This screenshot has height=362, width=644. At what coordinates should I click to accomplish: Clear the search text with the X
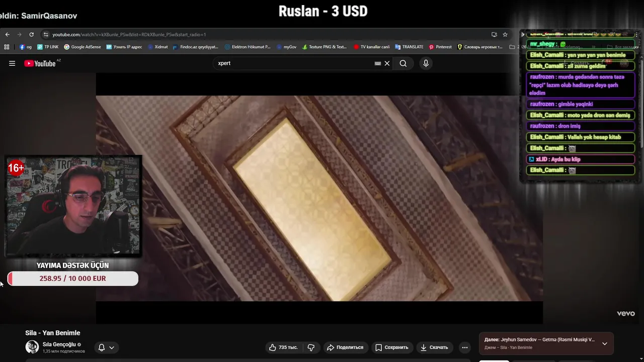point(387,63)
